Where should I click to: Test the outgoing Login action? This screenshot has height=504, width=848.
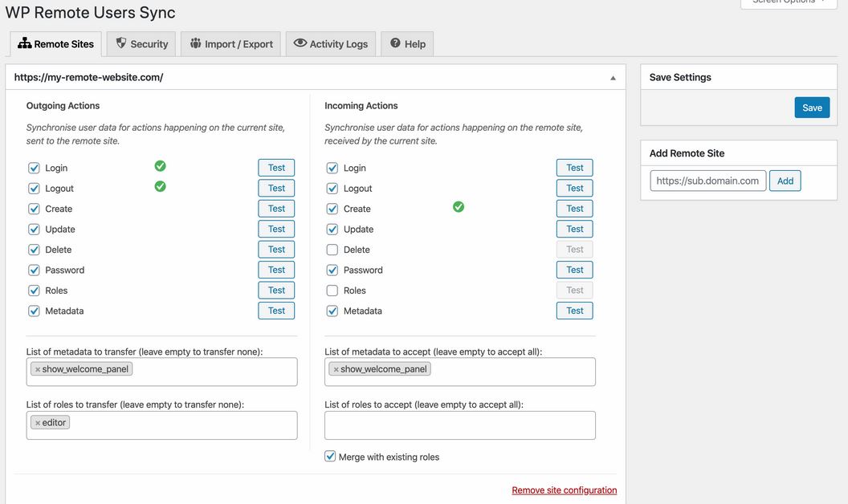276,168
